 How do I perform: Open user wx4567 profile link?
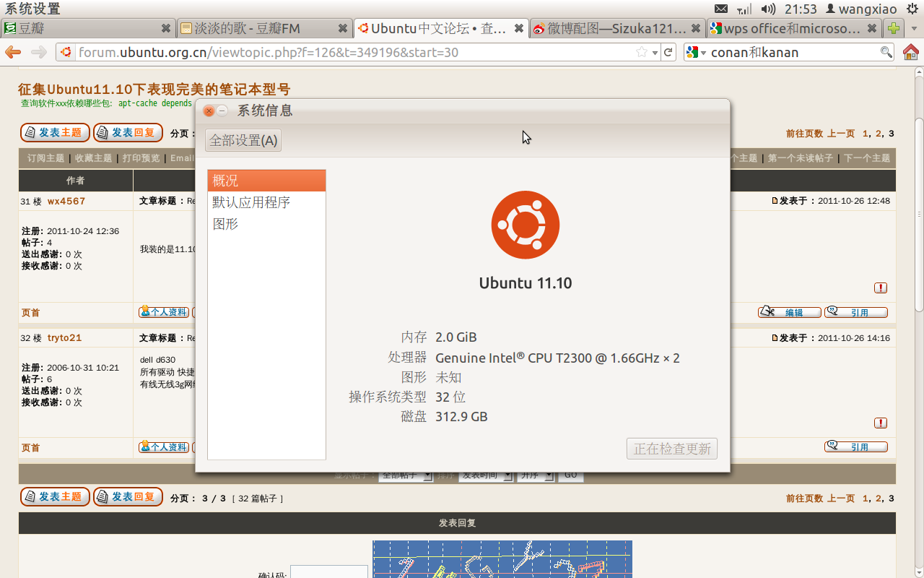point(66,202)
